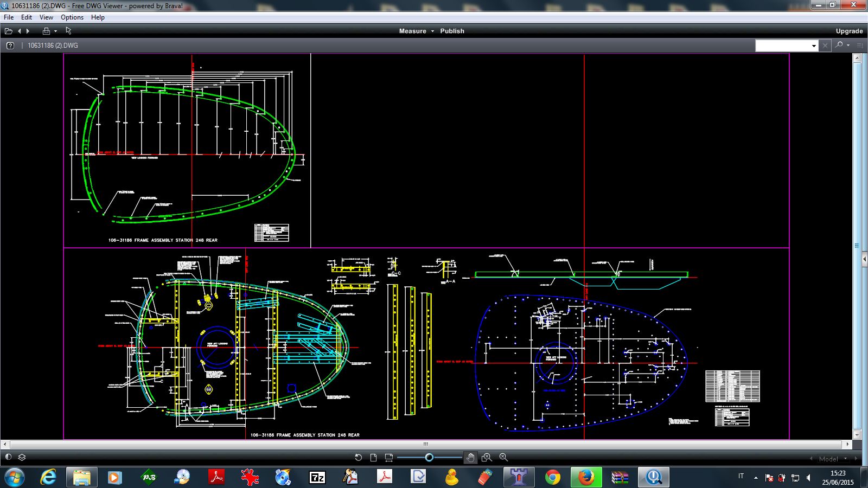868x488 pixels.
Task: Select the pointer selection tool
Action: click(68, 31)
